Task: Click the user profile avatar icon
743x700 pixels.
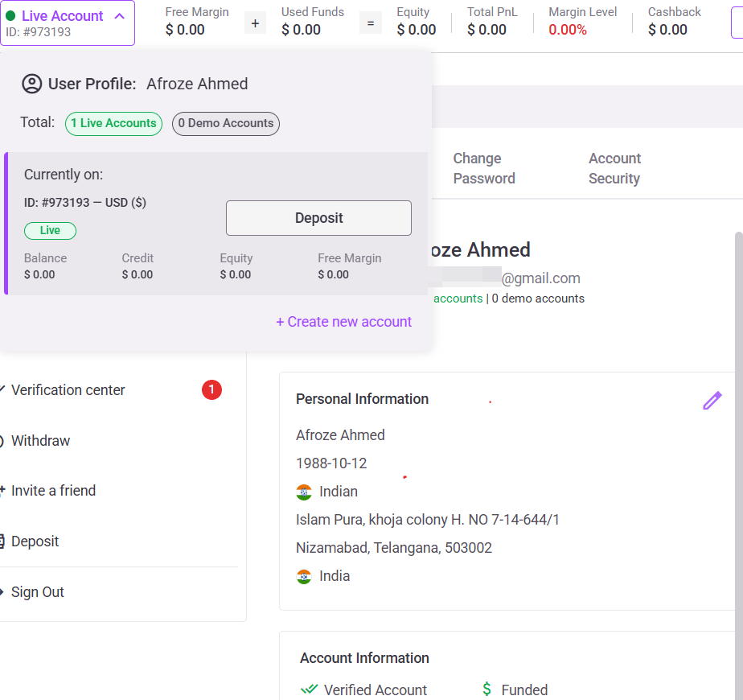Action: pyautogui.click(x=31, y=84)
